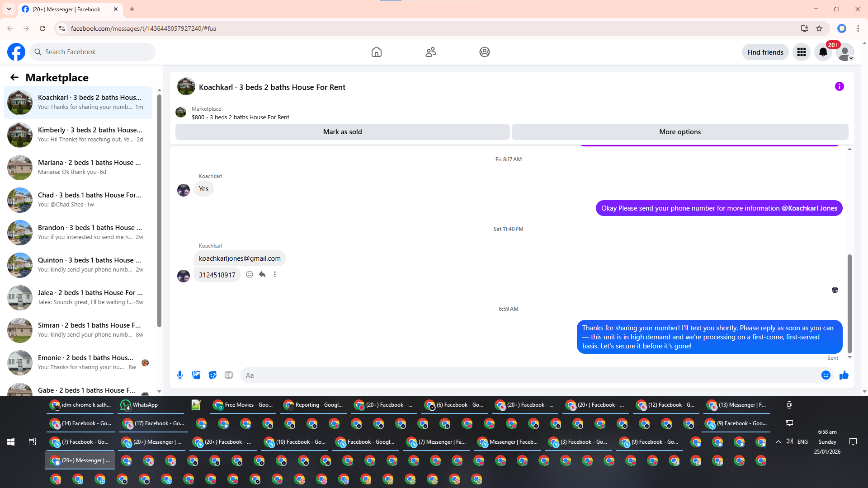Show hidden system tray icons
The width and height of the screenshot is (868, 488).
[778, 442]
